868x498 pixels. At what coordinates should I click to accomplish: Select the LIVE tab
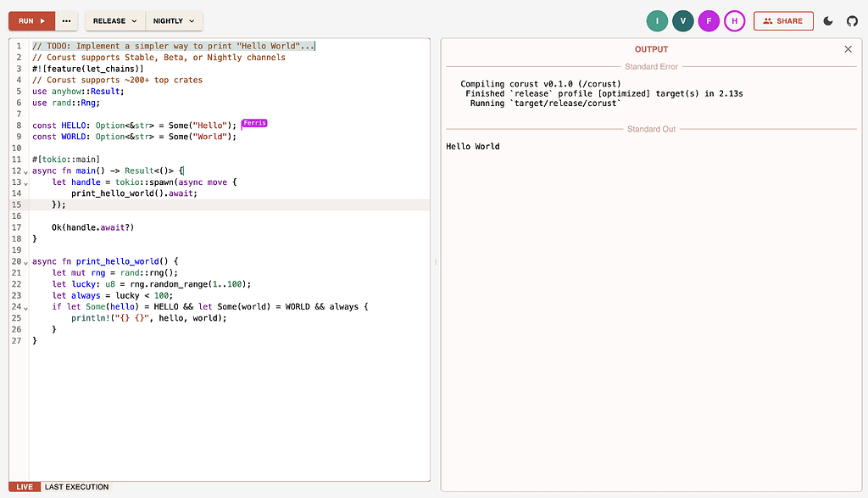point(23,487)
